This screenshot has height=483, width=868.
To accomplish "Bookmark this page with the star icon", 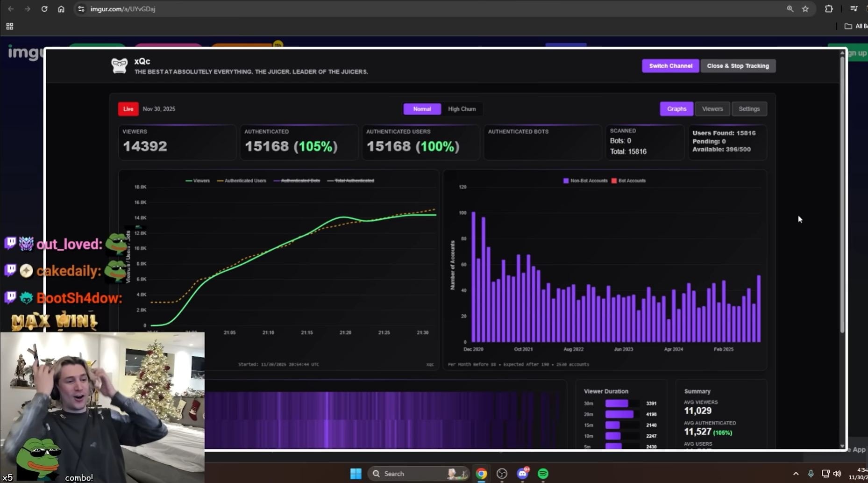I will 805,9.
